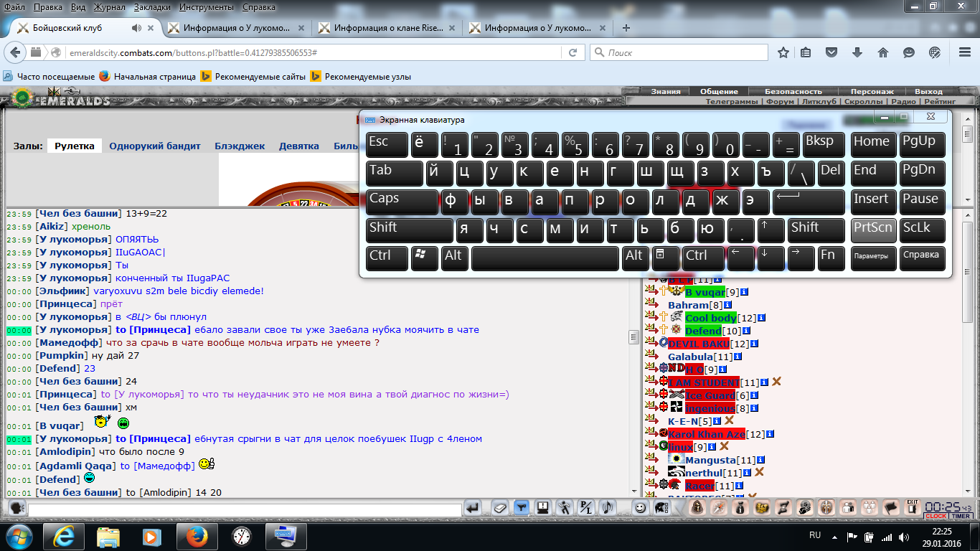Open info icon next to Galabula

(x=738, y=357)
